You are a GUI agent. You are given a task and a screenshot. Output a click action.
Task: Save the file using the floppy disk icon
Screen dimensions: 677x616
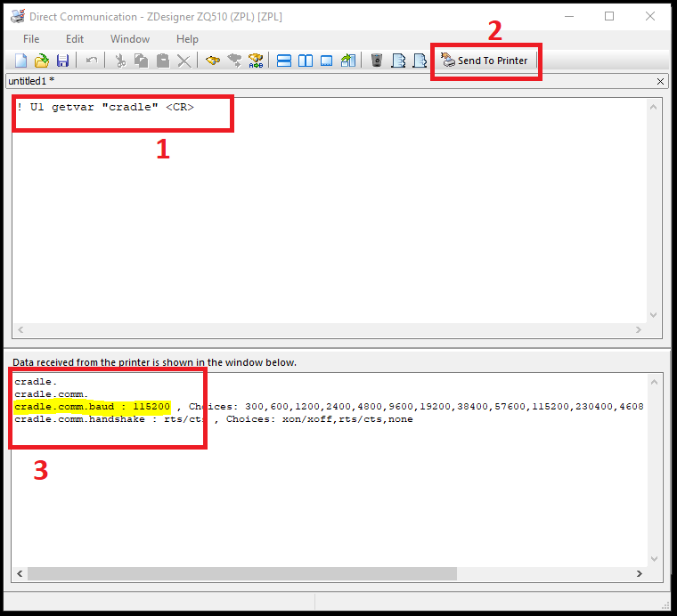(62, 61)
